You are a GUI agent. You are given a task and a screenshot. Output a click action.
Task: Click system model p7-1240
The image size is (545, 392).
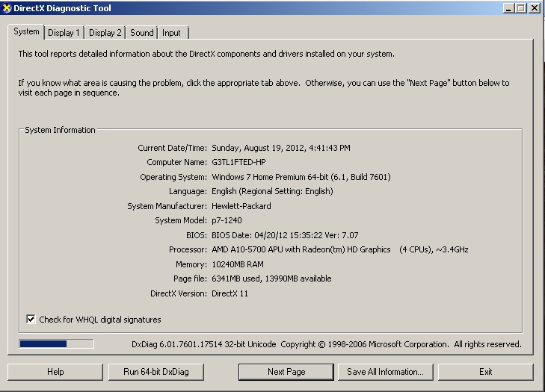(x=227, y=220)
